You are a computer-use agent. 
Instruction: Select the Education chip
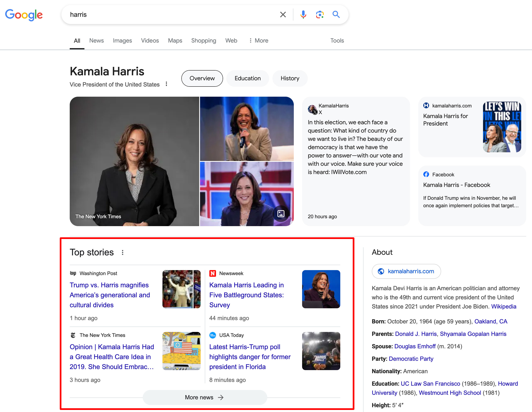[x=248, y=78]
